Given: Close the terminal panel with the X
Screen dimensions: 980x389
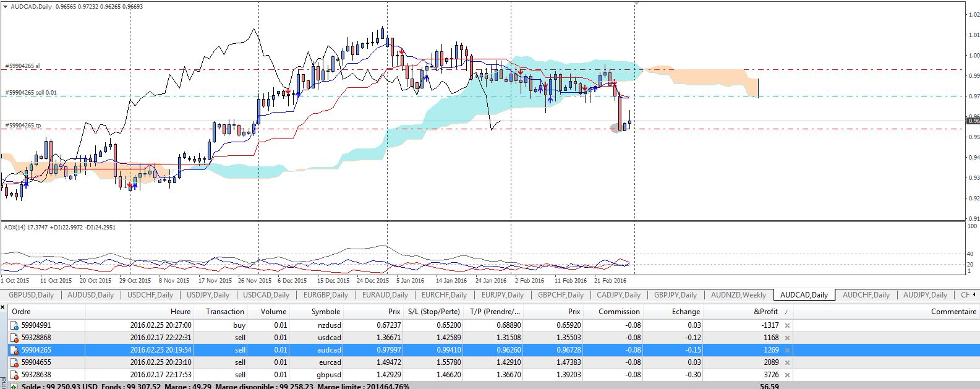Looking at the screenshot, I should coord(4,306).
